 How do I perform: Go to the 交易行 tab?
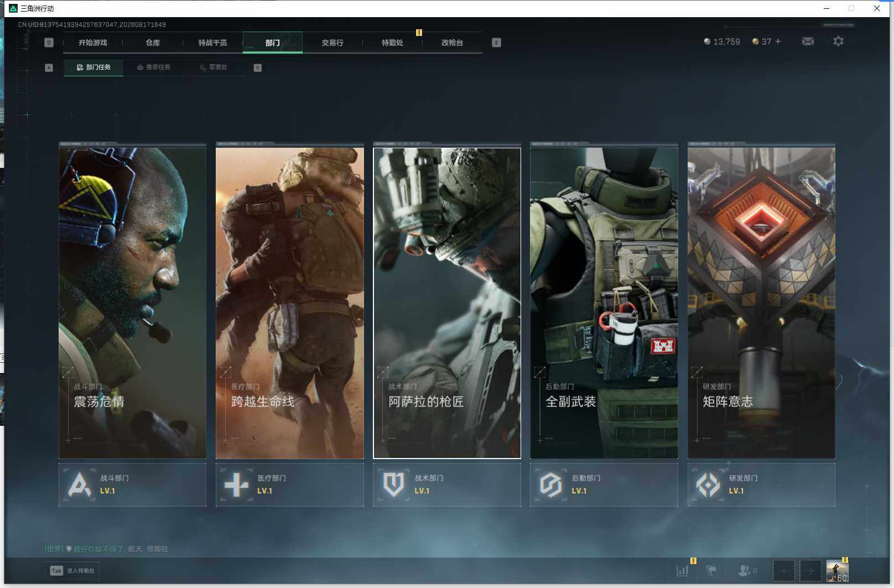[x=332, y=43]
